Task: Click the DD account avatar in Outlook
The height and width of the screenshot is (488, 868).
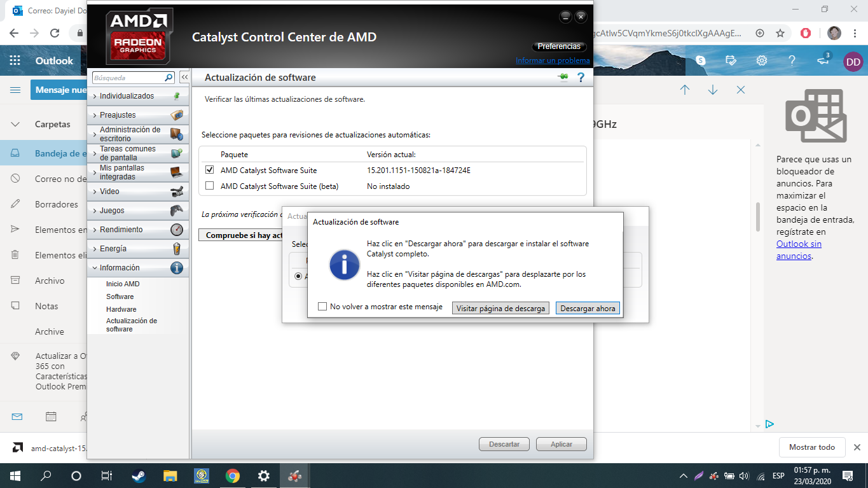Action: pos(853,61)
